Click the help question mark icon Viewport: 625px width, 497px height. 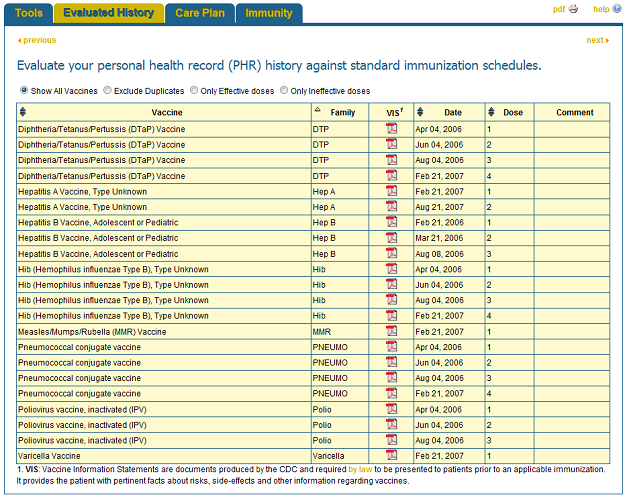pyautogui.click(x=617, y=8)
